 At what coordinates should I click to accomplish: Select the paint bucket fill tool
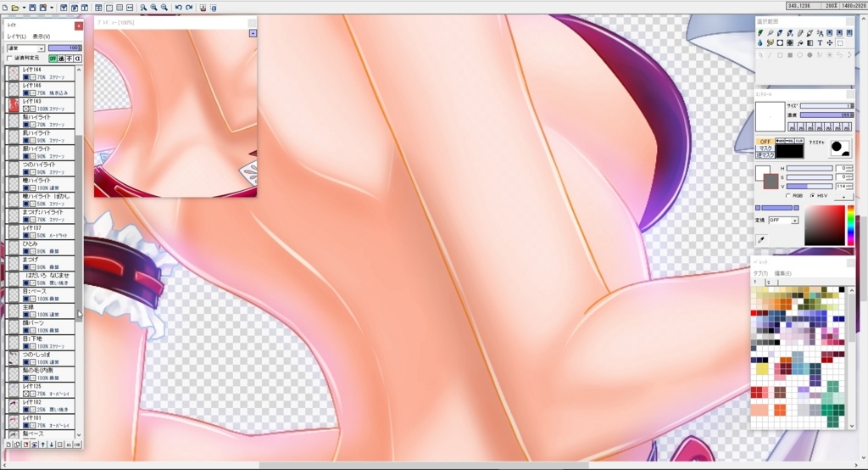point(800,42)
